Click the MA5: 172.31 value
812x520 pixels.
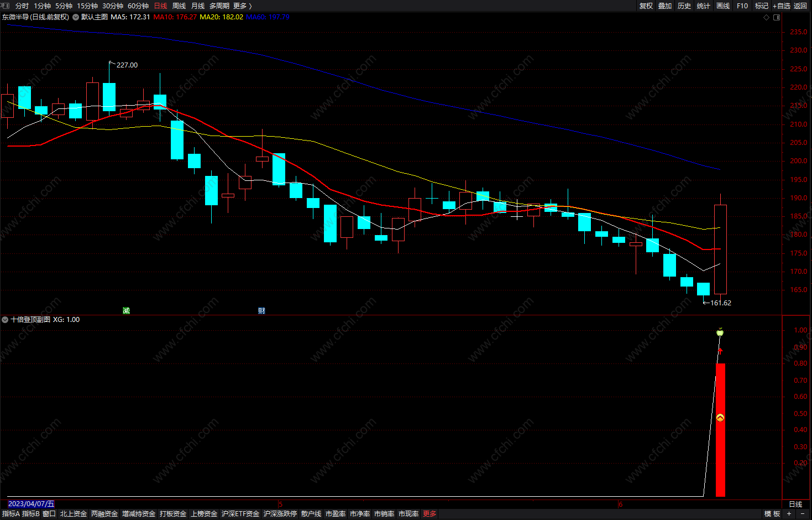pyautogui.click(x=130, y=17)
